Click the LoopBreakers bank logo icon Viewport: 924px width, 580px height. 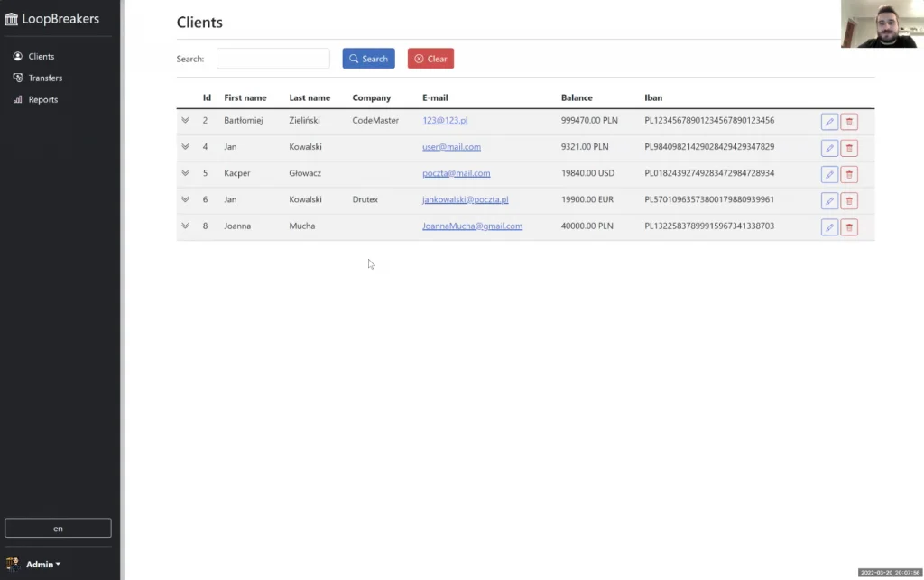tap(11, 19)
